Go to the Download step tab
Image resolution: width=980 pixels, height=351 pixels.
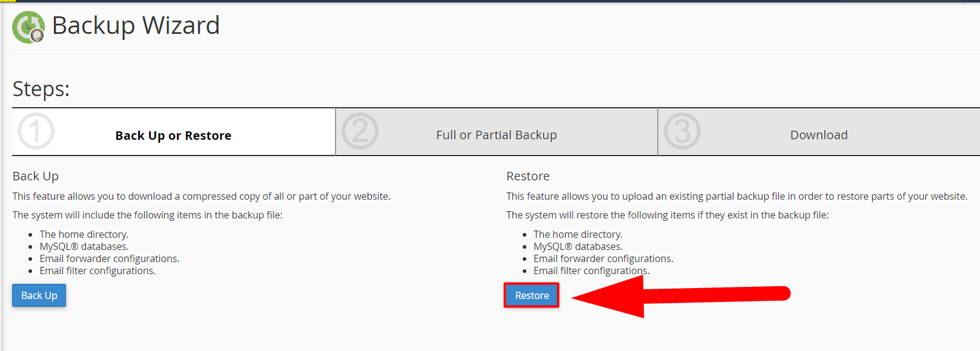coord(819,132)
